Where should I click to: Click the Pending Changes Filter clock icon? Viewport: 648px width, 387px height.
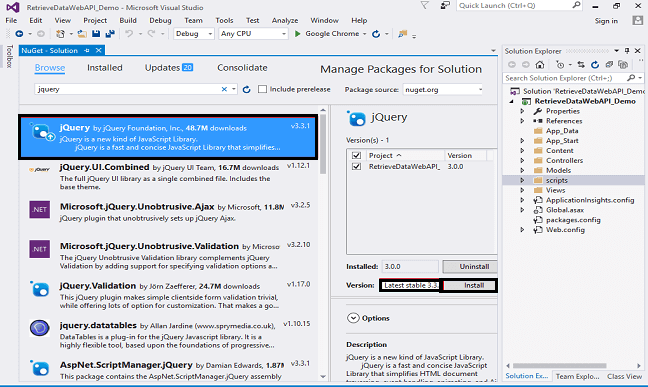[560, 65]
